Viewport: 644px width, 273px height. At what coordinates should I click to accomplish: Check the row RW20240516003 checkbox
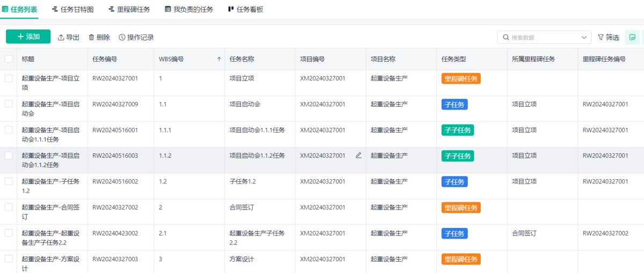point(9,156)
